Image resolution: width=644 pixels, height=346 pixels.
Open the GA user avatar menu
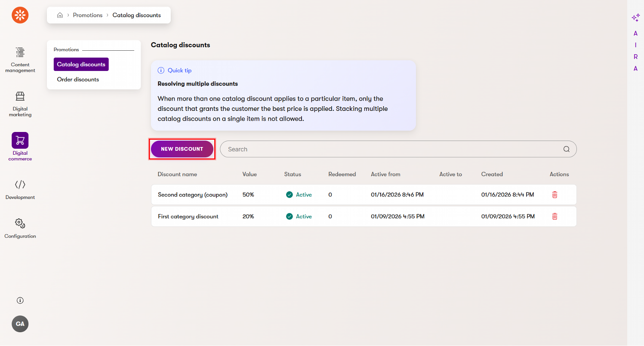(20, 324)
